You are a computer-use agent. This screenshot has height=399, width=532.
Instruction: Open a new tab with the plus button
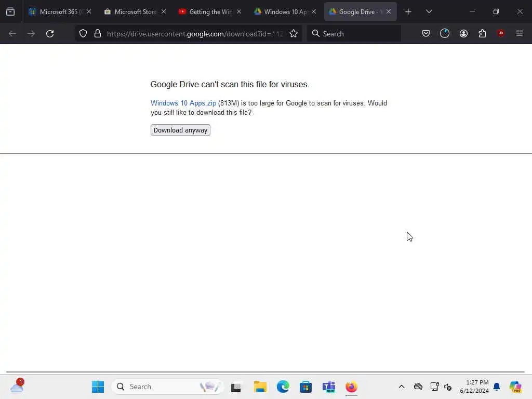click(408, 12)
